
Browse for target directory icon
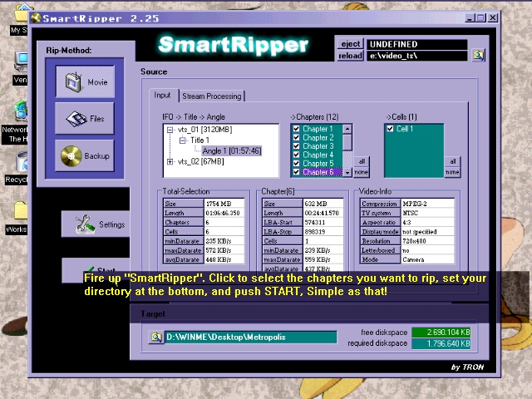pos(156,337)
